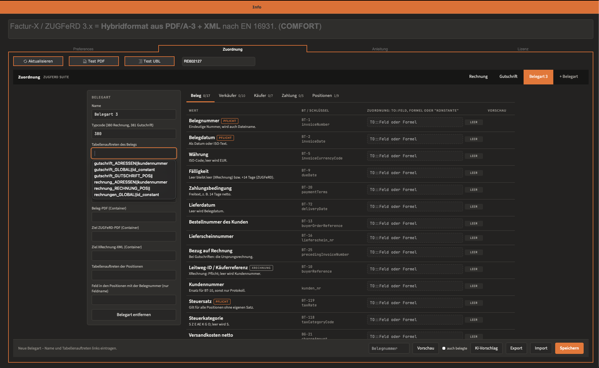This screenshot has height=368, width=599.
Task: Click the LEER badge in Währung row
Action: point(474,156)
